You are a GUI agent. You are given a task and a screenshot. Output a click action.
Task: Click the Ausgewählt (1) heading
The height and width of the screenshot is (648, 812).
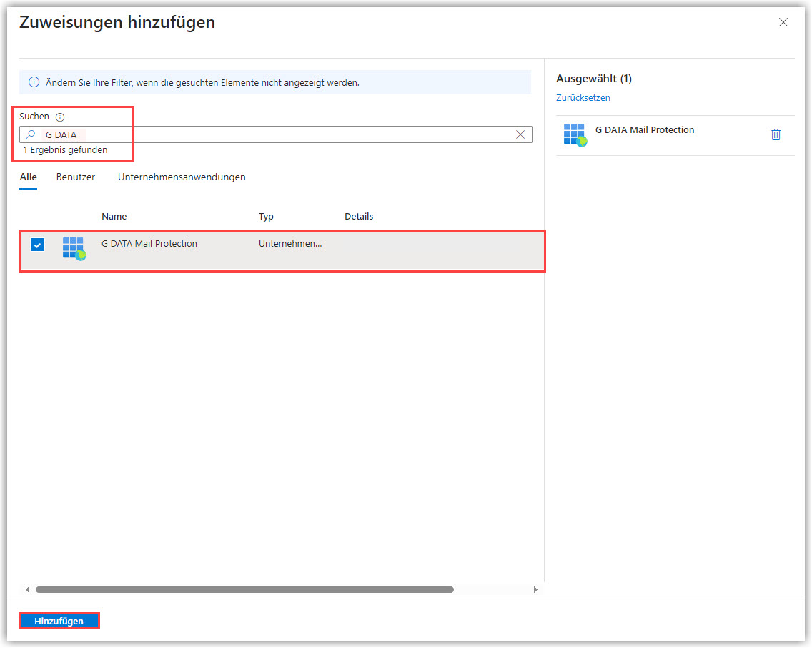(594, 79)
